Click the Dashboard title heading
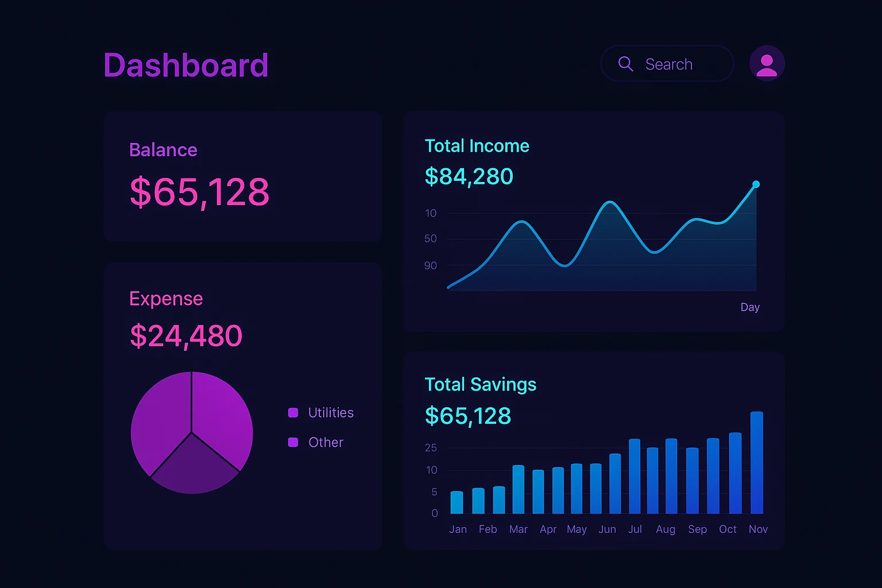This screenshot has width=882, height=588. [186, 65]
